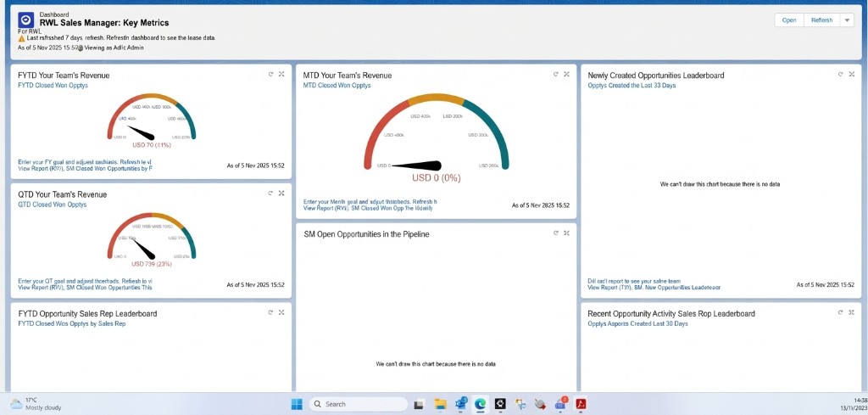Refresh the Newly Created Opportunities Leaderboard card
868x415 pixels.
point(840,74)
